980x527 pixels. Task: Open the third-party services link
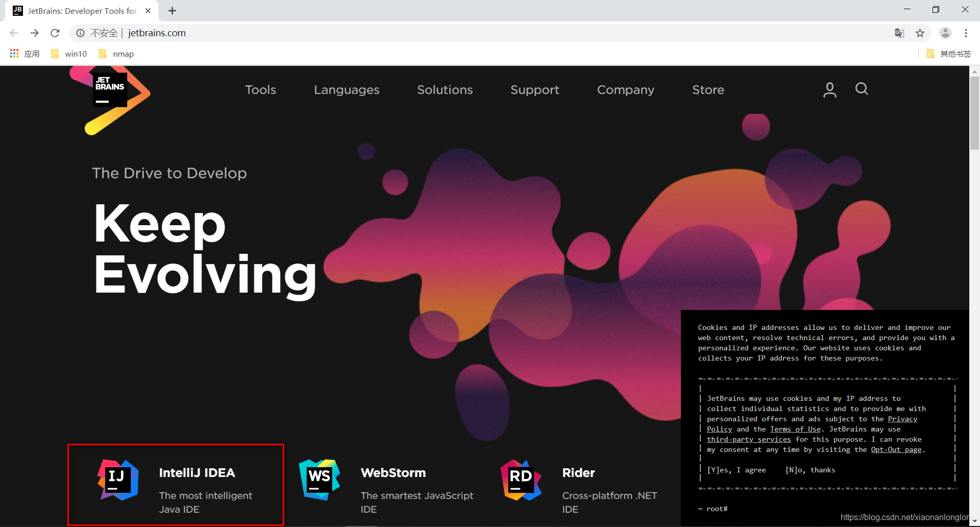(749, 440)
